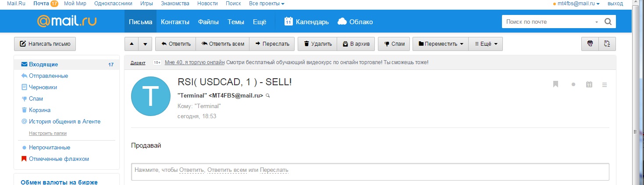This screenshot has width=644, height=185.
Task: Go to next message with down arrow
Action: click(x=146, y=44)
